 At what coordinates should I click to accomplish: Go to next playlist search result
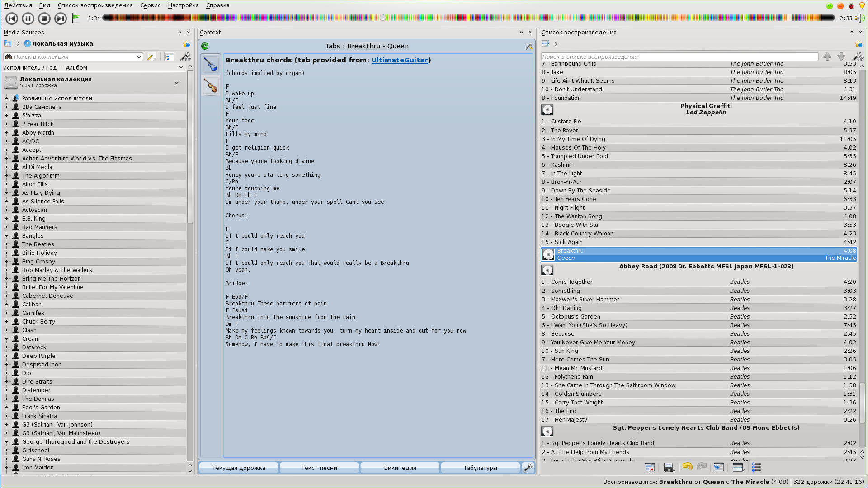tap(841, 57)
